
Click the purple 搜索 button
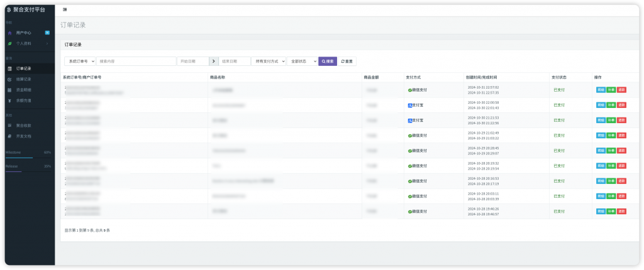327,61
